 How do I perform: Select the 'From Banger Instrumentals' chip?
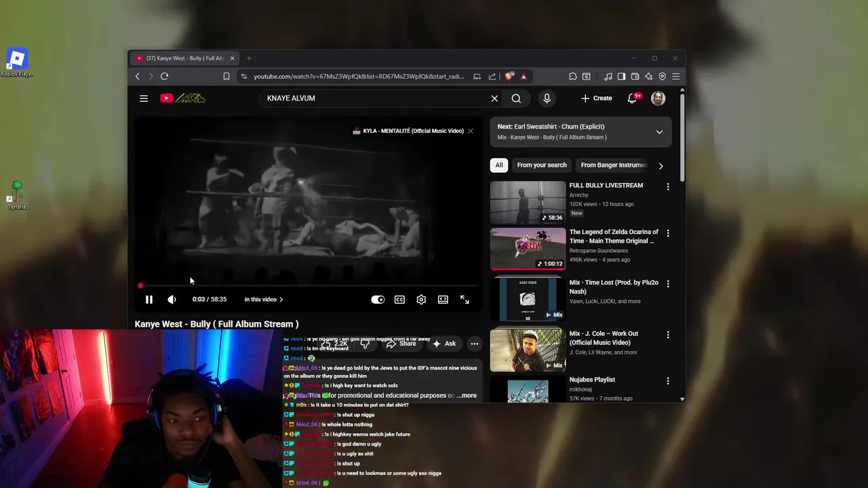(613, 165)
